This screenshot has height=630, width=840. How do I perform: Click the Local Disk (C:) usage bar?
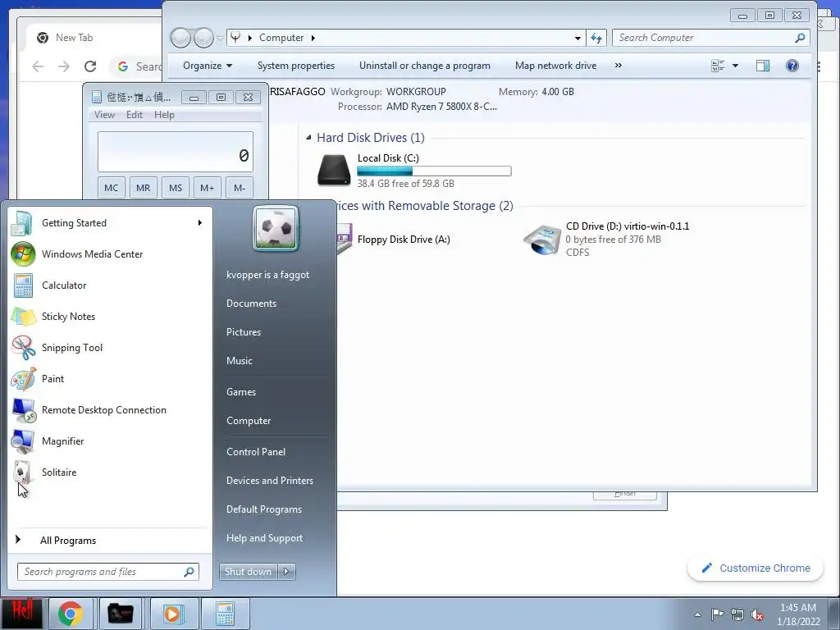434,171
